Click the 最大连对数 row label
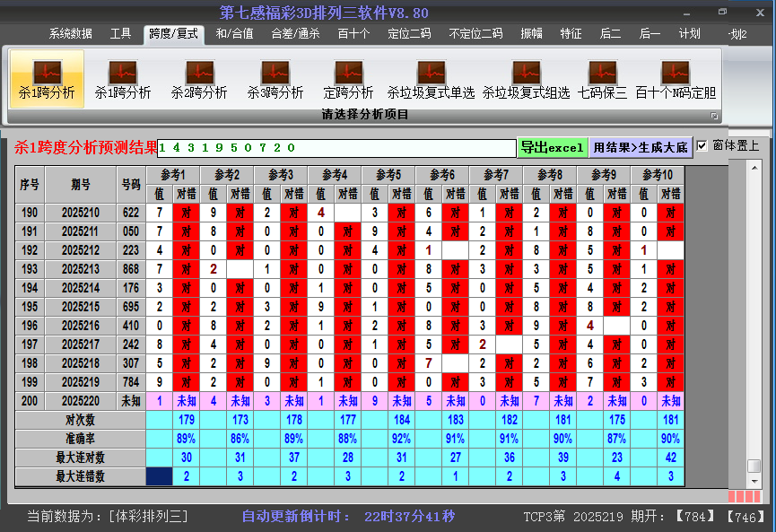Screen dimensions: 776x532 pos(80,458)
